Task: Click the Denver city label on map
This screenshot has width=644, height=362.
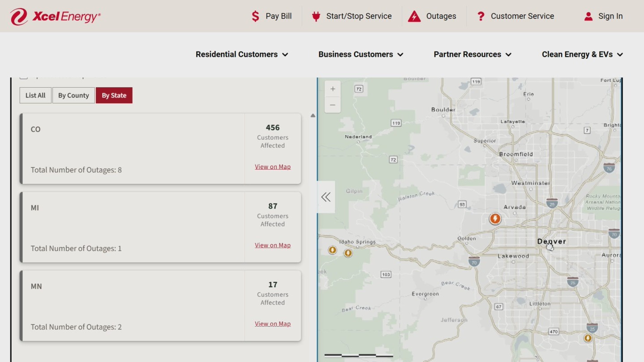Action: [x=551, y=241]
